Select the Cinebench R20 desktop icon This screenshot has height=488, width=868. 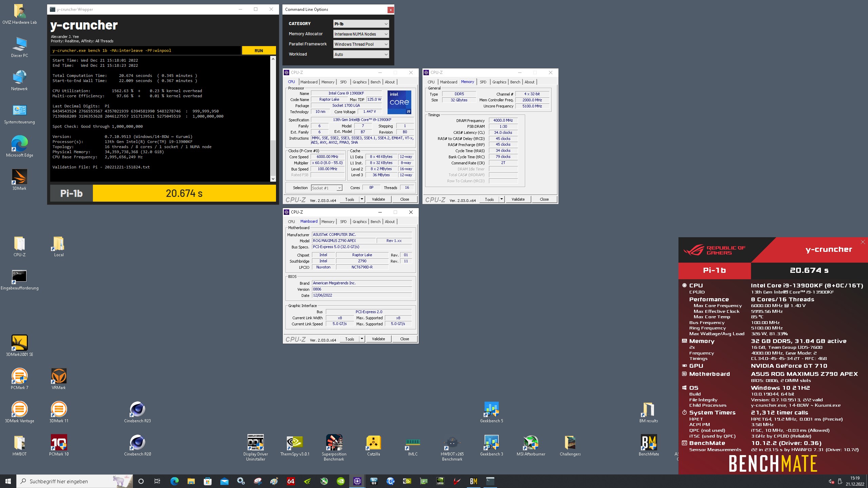point(137,445)
